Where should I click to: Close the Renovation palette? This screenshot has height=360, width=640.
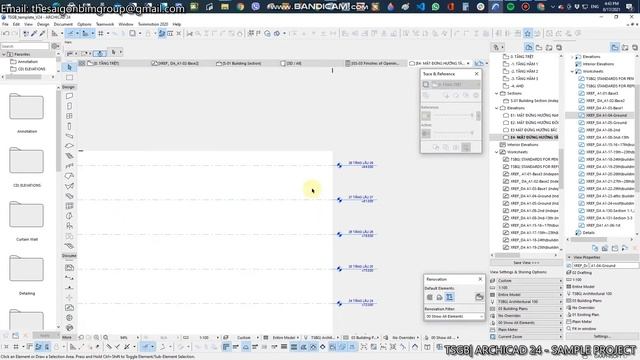pos(480,279)
